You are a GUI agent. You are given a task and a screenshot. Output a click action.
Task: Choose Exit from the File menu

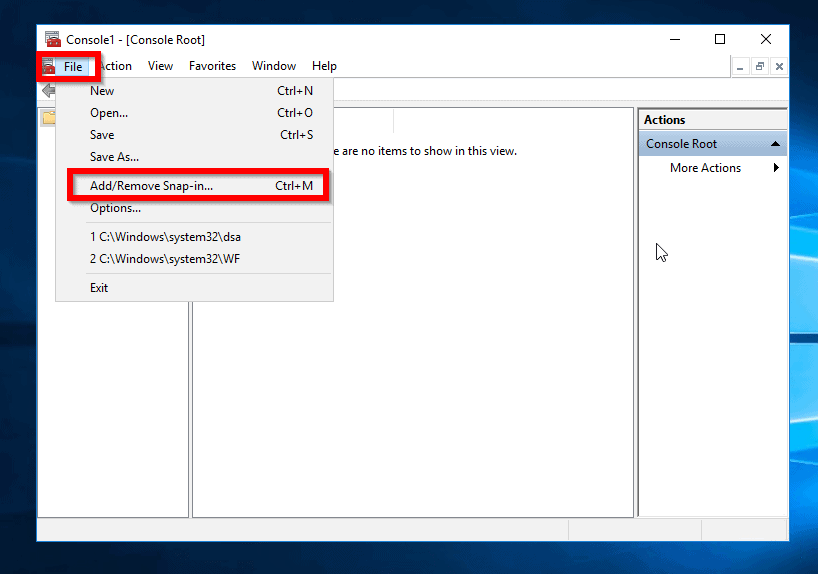click(x=194, y=288)
